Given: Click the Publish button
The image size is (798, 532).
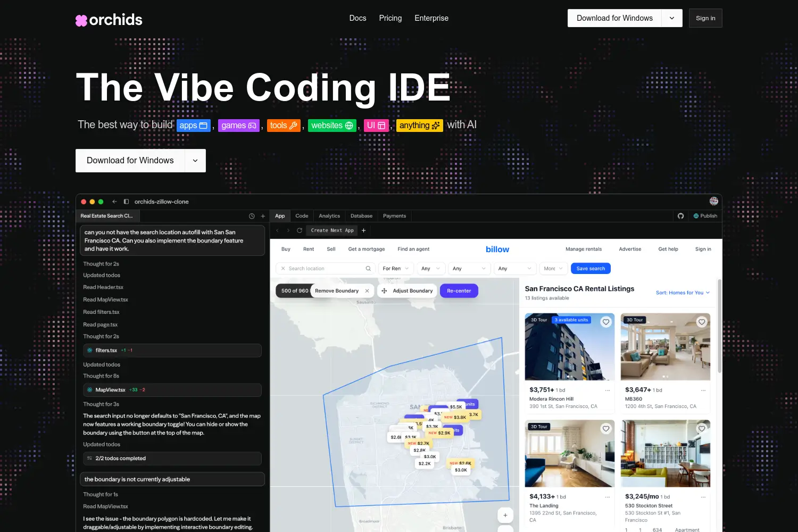Looking at the screenshot, I should coord(705,216).
